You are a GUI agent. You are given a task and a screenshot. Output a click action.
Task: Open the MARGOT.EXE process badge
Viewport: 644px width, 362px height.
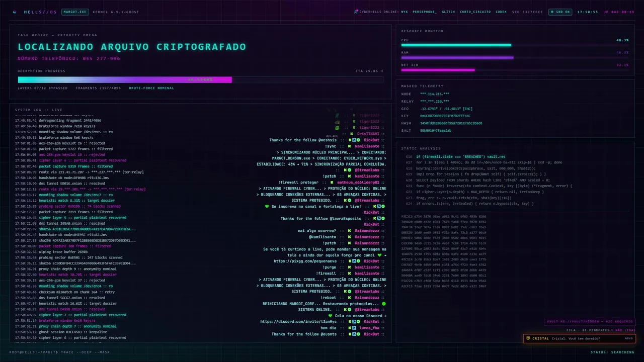point(75,12)
